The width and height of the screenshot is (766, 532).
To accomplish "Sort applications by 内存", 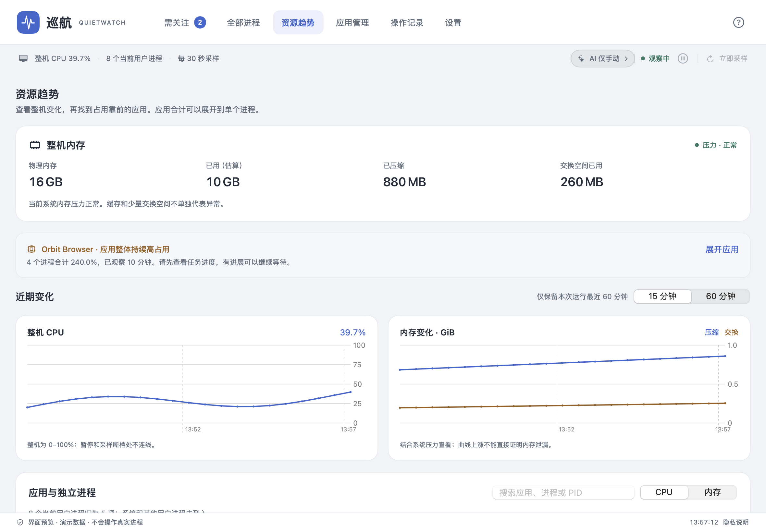I will click(x=712, y=492).
